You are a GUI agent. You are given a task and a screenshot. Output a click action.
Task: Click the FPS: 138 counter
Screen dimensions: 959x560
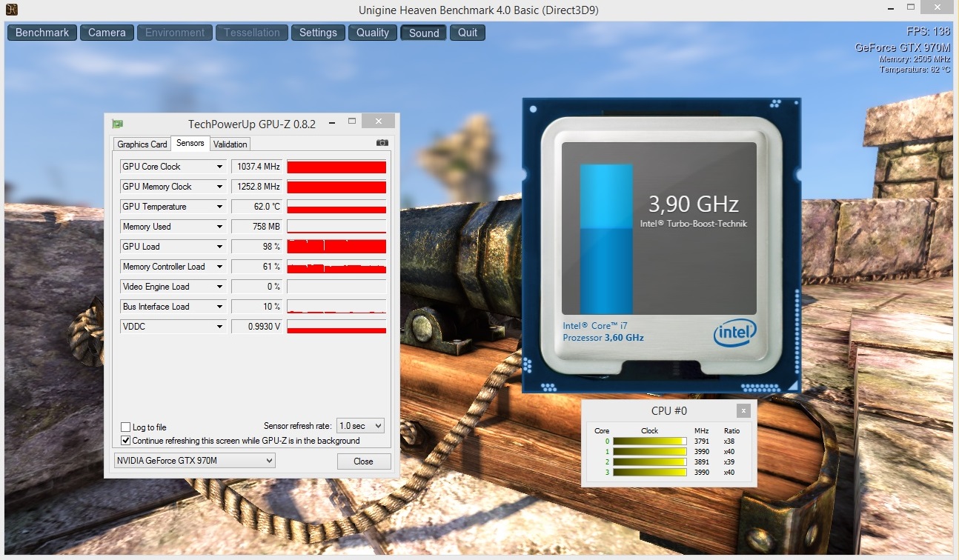[929, 32]
